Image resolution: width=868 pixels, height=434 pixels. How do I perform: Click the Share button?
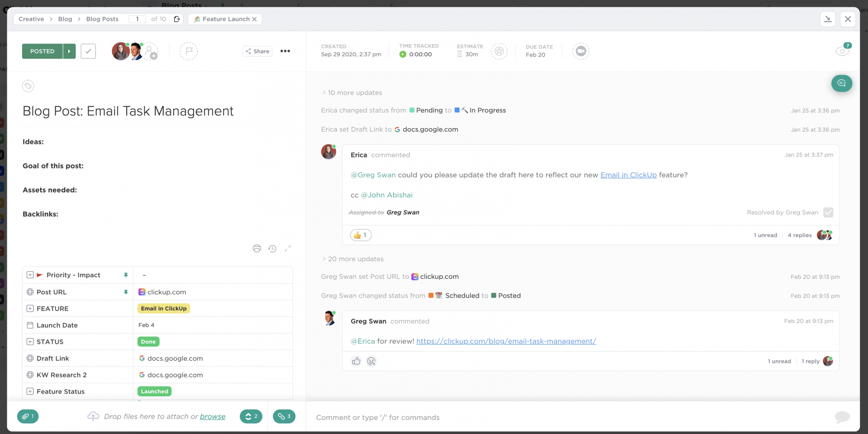point(257,51)
